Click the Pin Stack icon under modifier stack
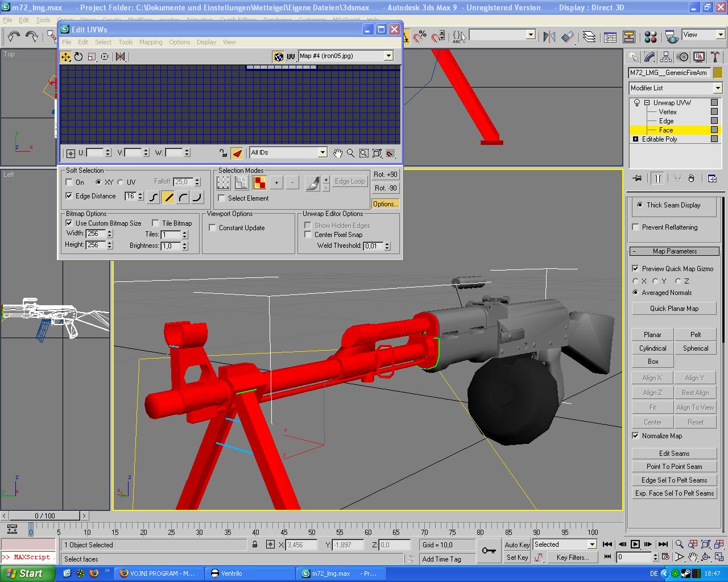 (637, 178)
